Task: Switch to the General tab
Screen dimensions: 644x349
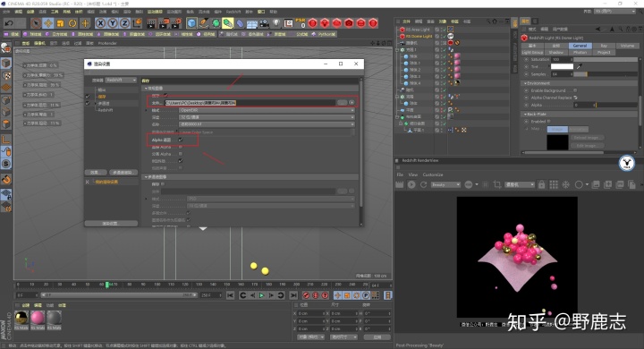Action: [580, 46]
